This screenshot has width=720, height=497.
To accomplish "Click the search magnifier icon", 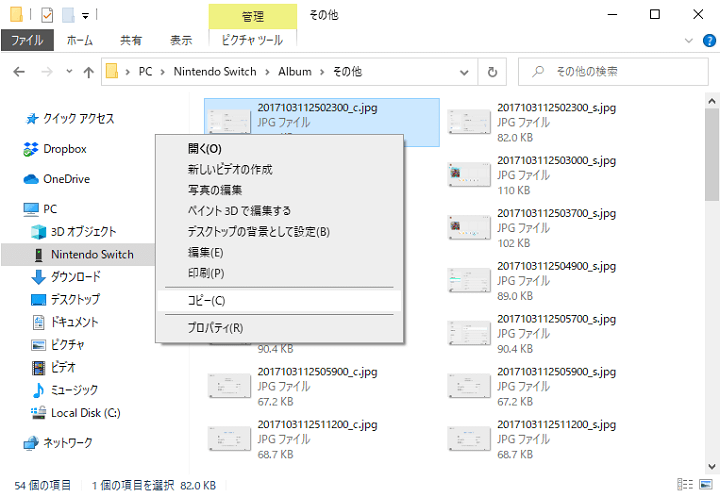I will pyautogui.click(x=538, y=71).
